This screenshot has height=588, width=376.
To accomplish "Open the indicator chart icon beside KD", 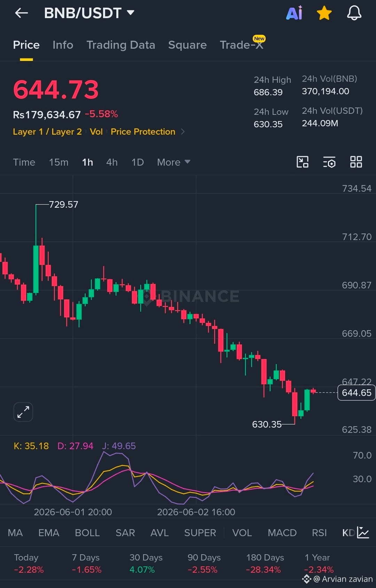I will point(363,532).
